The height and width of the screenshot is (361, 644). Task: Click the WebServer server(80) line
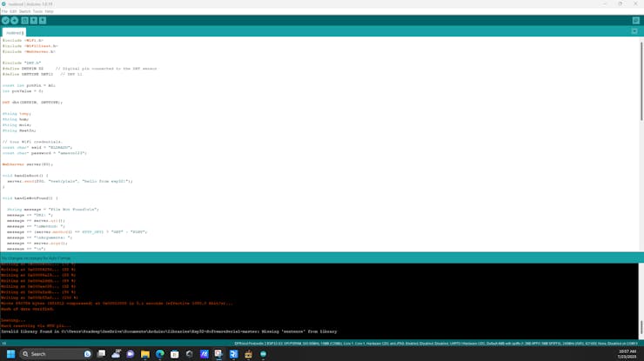pyautogui.click(x=28, y=164)
